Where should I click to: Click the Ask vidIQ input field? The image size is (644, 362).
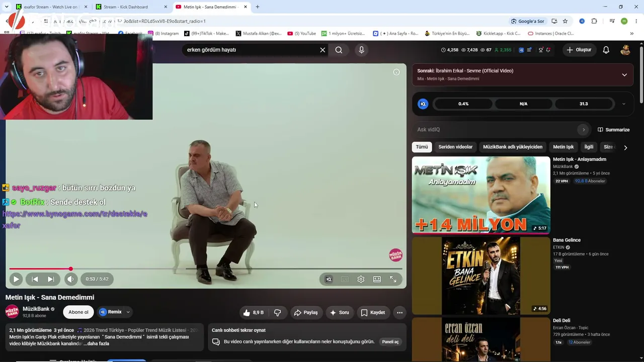click(496, 130)
